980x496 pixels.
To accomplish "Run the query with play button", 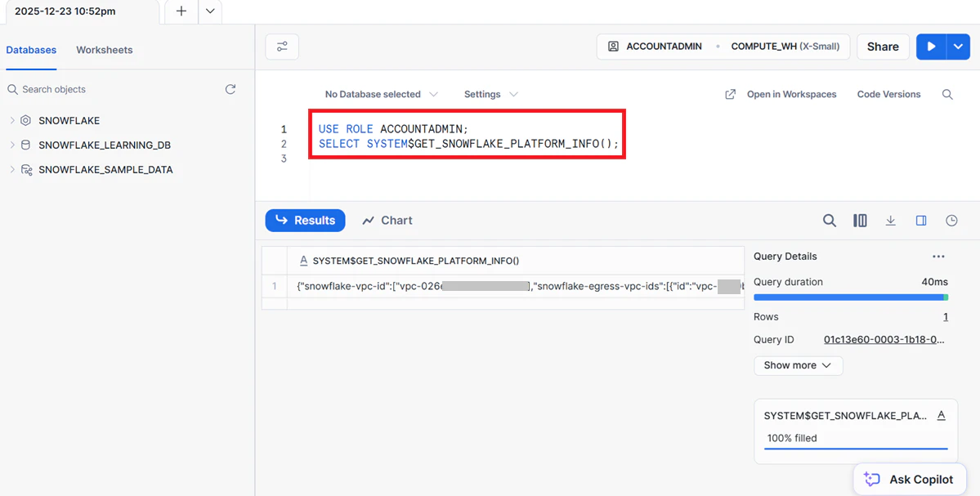I will point(931,47).
